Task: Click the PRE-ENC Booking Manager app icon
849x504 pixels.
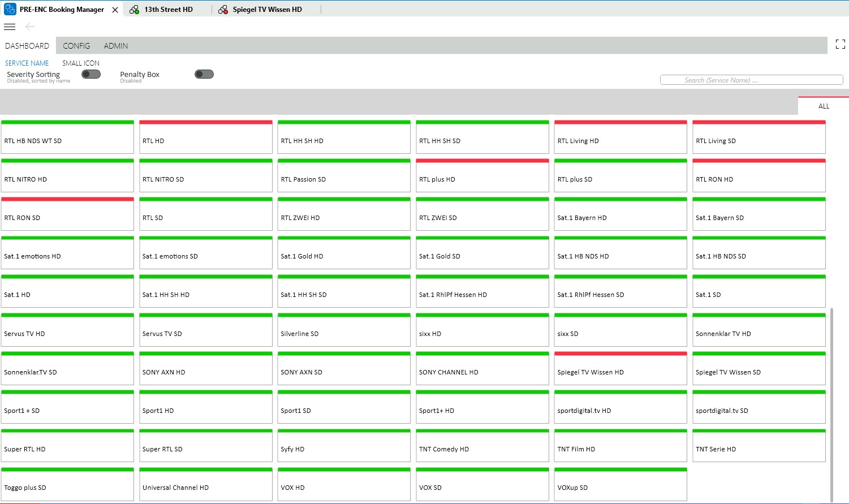Action: tap(10, 10)
